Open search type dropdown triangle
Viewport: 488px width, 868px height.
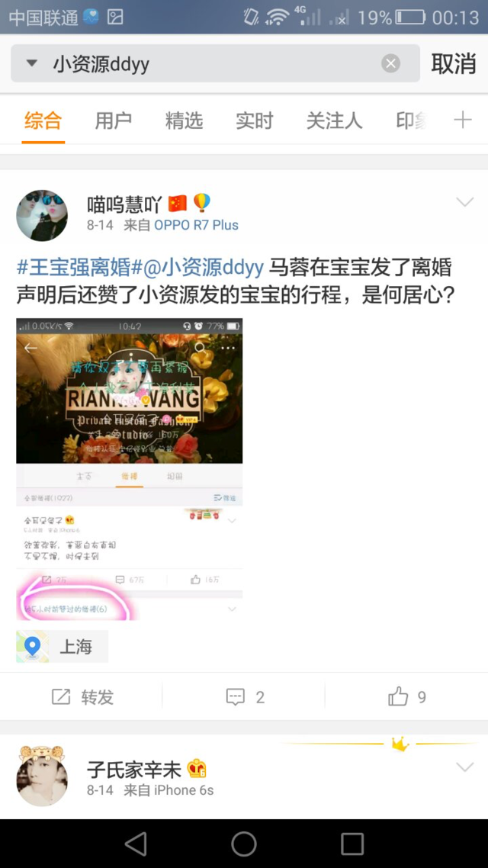(x=31, y=63)
